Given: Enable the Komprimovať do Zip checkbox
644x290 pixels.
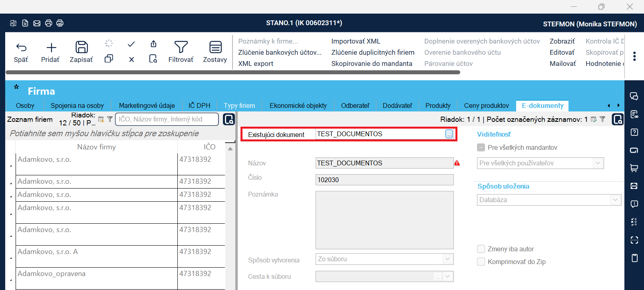Looking at the screenshot, I should click(x=481, y=262).
